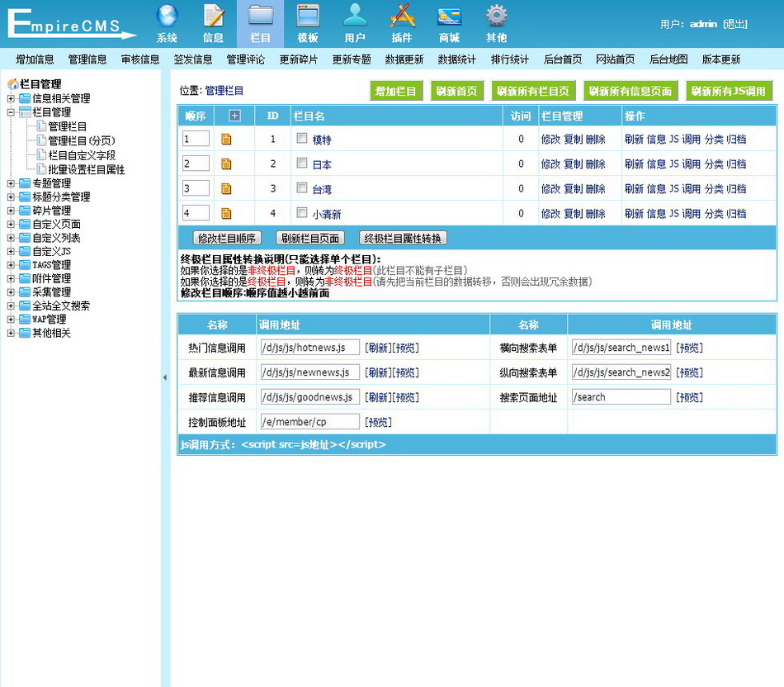Expand the 全站全文搜索 tree node
The image size is (784, 687).
(11, 306)
